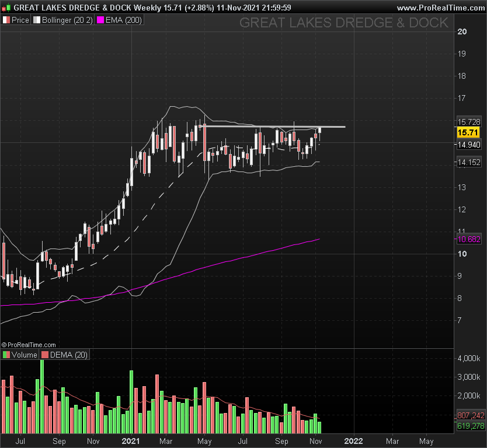The height and width of the screenshot is (448, 487).
Task: Click the Bollinger legend color swatch
Action: 37,20
